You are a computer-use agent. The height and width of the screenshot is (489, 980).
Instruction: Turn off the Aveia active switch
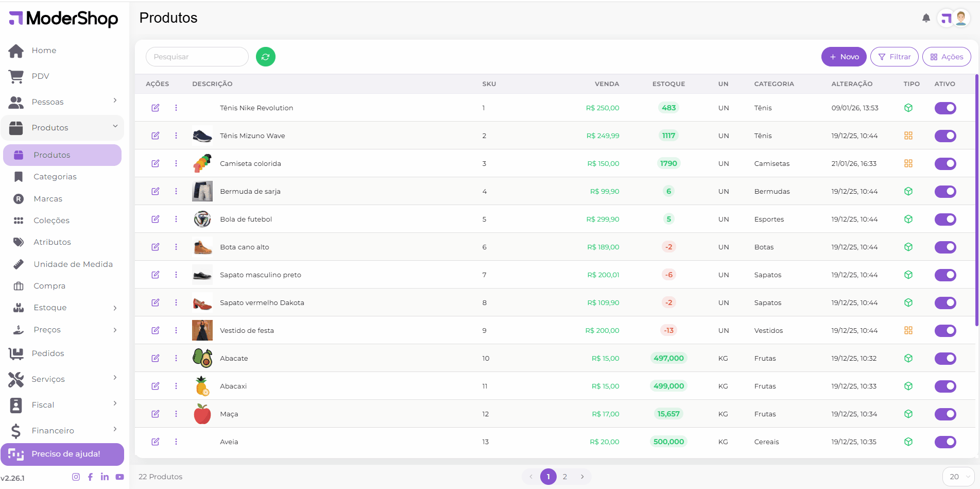click(945, 442)
